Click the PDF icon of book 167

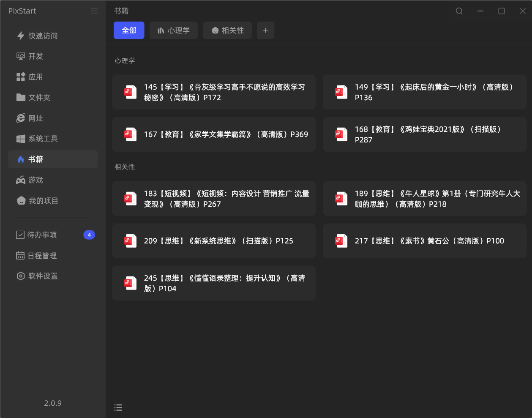(x=130, y=134)
